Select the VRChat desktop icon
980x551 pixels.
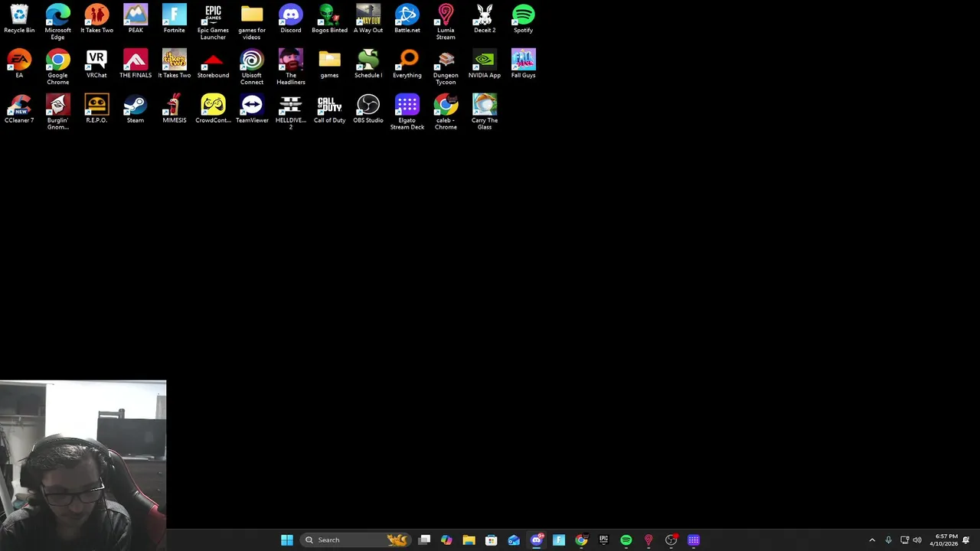click(96, 64)
